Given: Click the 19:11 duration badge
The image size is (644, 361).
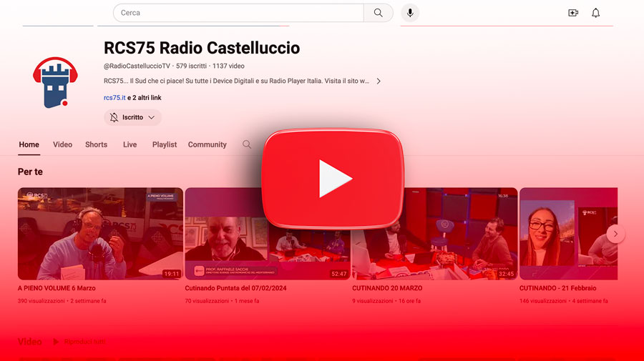Looking at the screenshot, I should click(x=172, y=274).
